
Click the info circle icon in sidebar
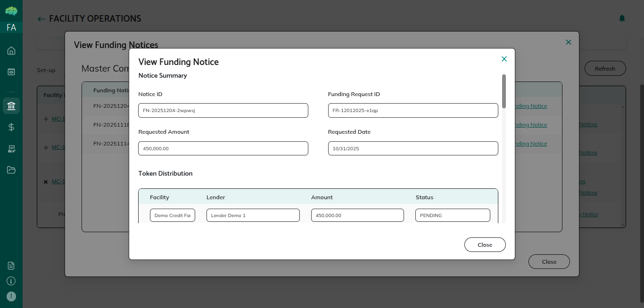click(11, 281)
